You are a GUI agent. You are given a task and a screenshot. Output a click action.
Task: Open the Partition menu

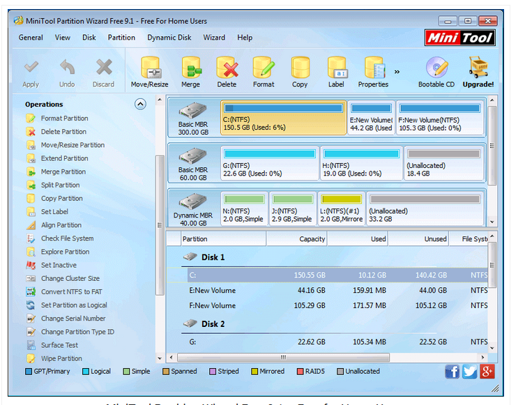(121, 38)
